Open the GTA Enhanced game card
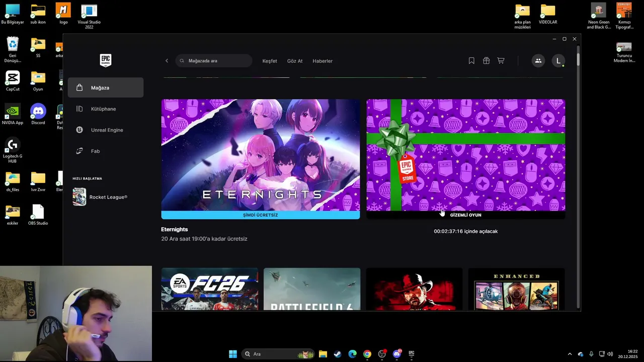644x362 pixels. tap(517, 289)
